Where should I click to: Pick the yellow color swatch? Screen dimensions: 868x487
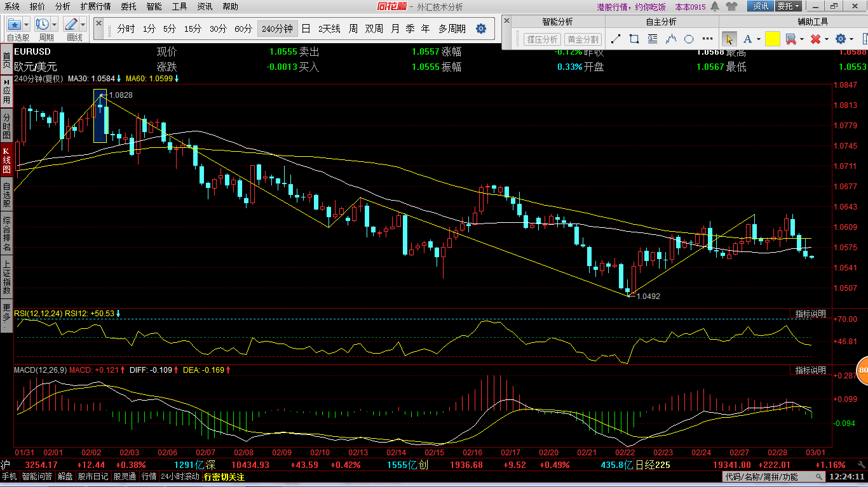click(772, 39)
